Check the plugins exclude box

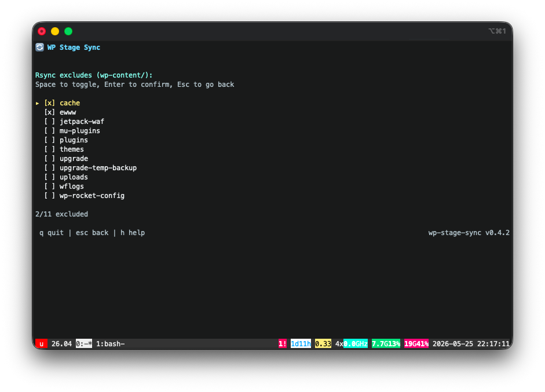49,140
